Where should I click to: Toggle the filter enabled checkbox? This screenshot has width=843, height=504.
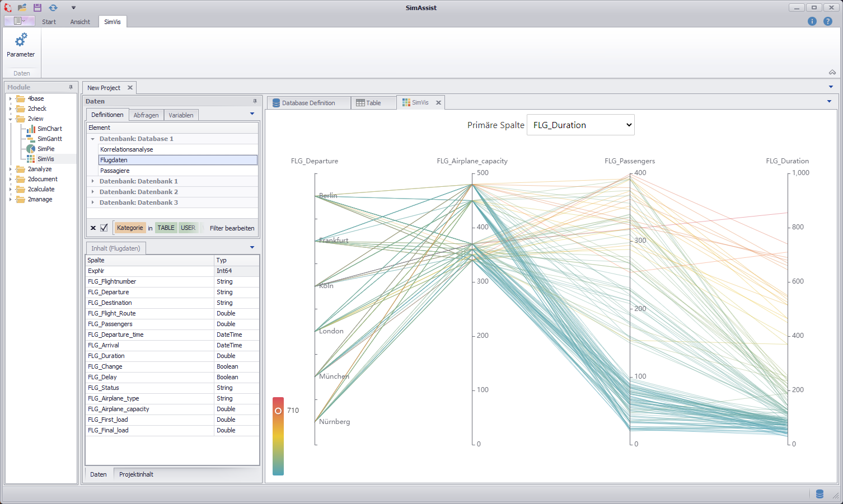coord(104,228)
